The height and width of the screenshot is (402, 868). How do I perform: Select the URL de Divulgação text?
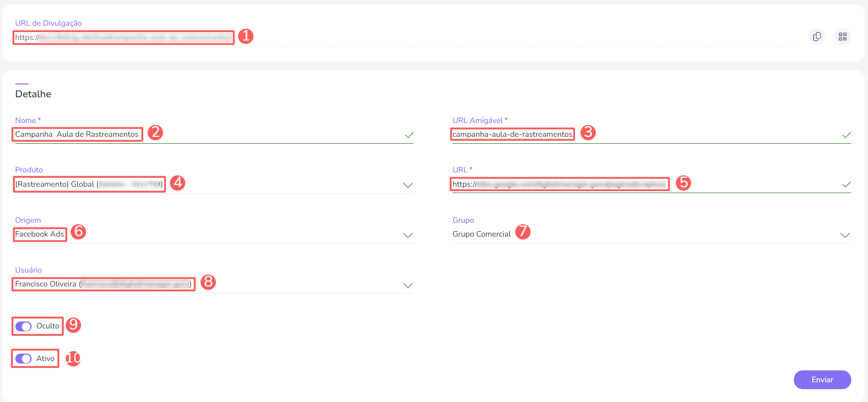pos(123,38)
